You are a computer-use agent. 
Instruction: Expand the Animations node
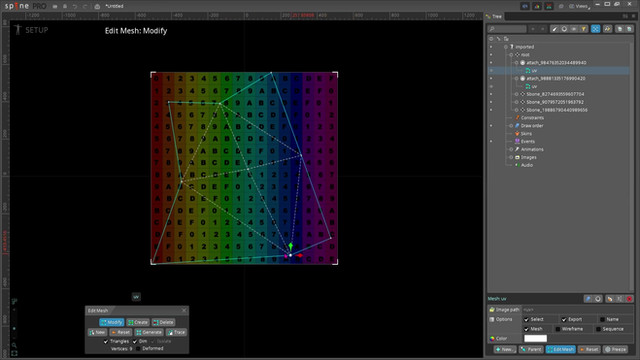511,149
